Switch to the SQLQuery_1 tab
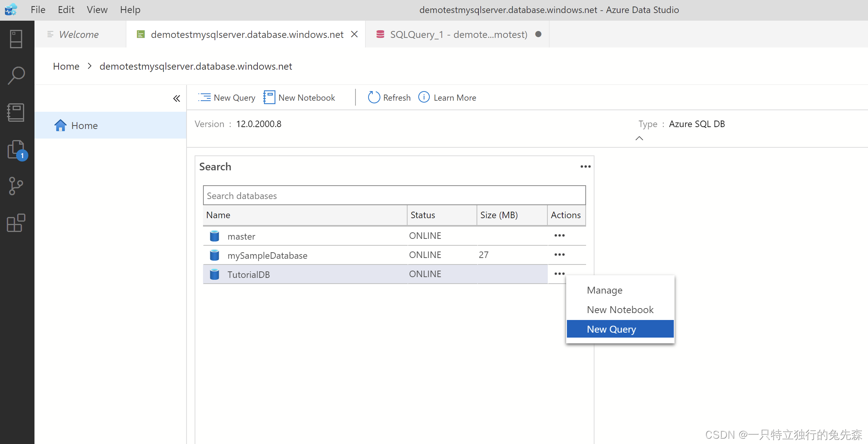Screen dimensions: 868x444 coord(458,34)
